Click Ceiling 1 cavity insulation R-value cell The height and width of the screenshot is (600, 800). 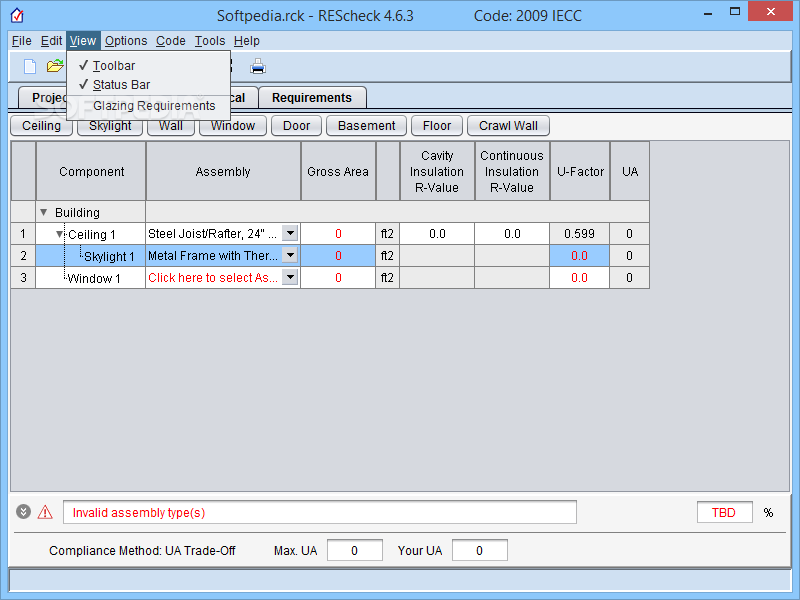[x=437, y=234]
